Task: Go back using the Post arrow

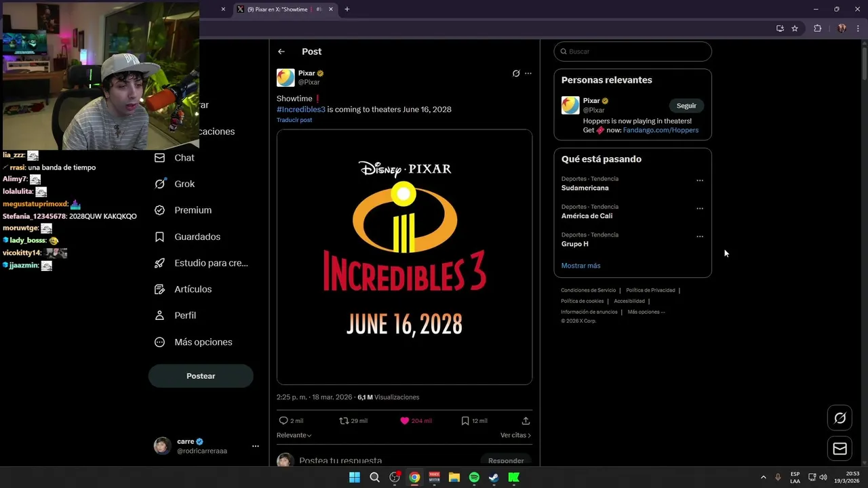Action: 281,52
